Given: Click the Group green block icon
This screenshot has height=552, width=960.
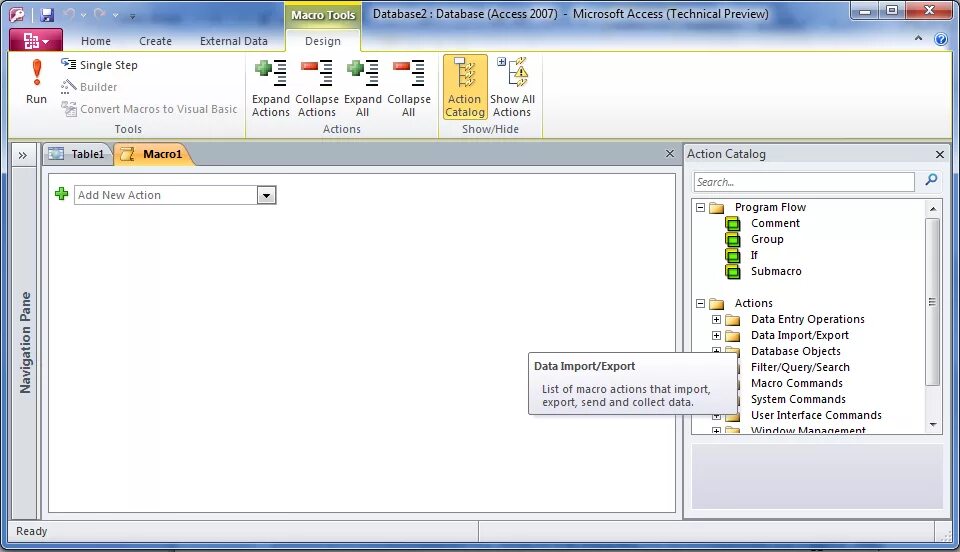Looking at the screenshot, I should (732, 239).
